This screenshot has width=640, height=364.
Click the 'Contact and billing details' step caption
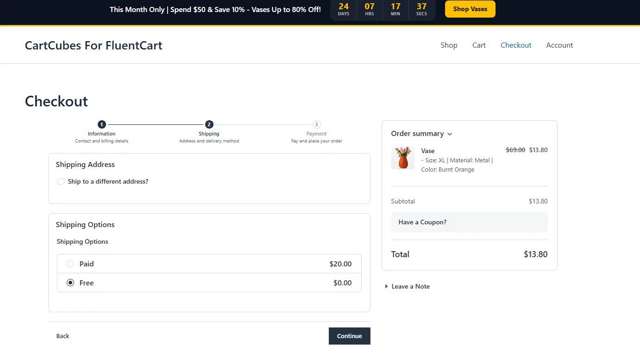tap(101, 141)
